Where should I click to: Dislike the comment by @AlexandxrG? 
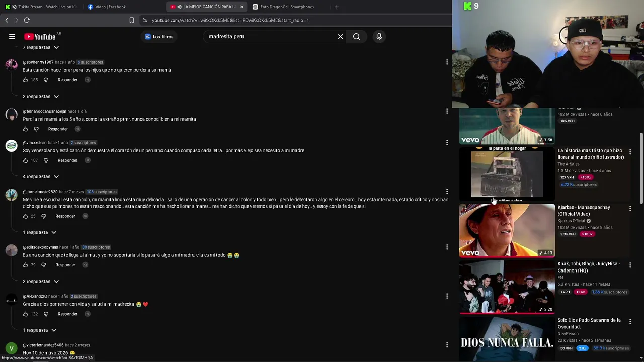tap(46, 314)
